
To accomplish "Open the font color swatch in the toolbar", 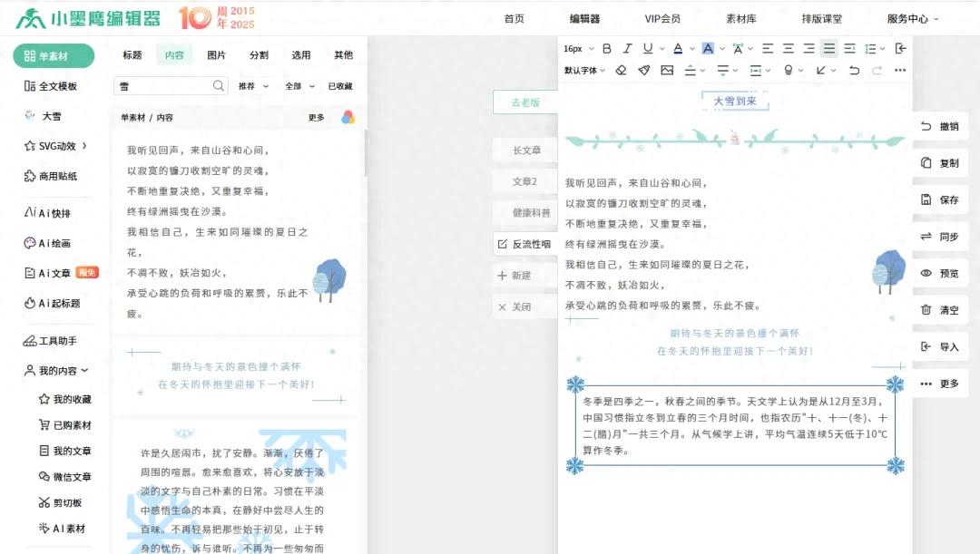I will (x=677, y=48).
